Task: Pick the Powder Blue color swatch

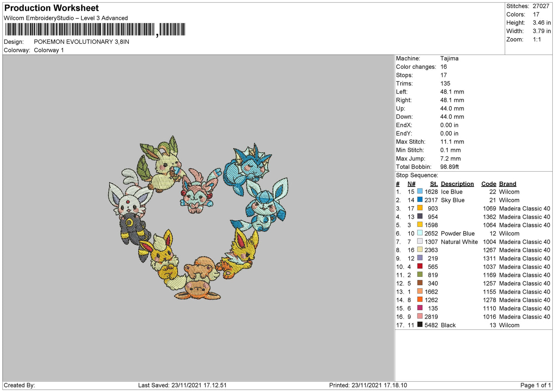Action: tap(420, 233)
